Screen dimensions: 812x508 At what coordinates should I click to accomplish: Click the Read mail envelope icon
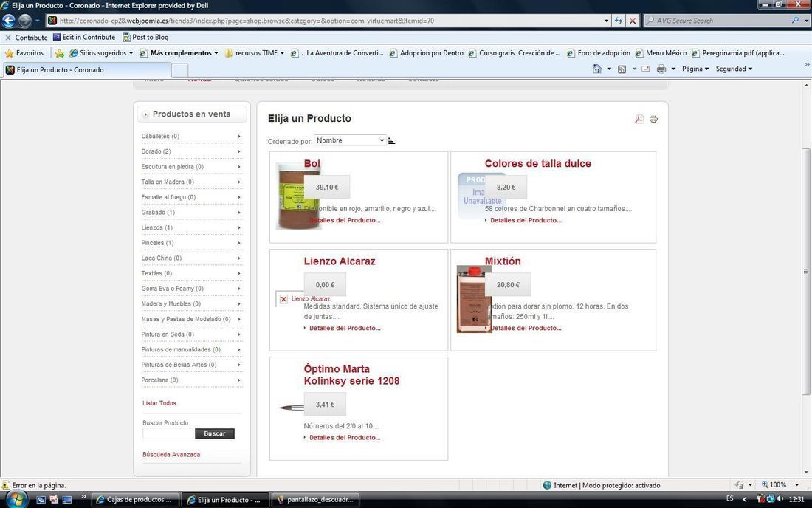[646, 69]
